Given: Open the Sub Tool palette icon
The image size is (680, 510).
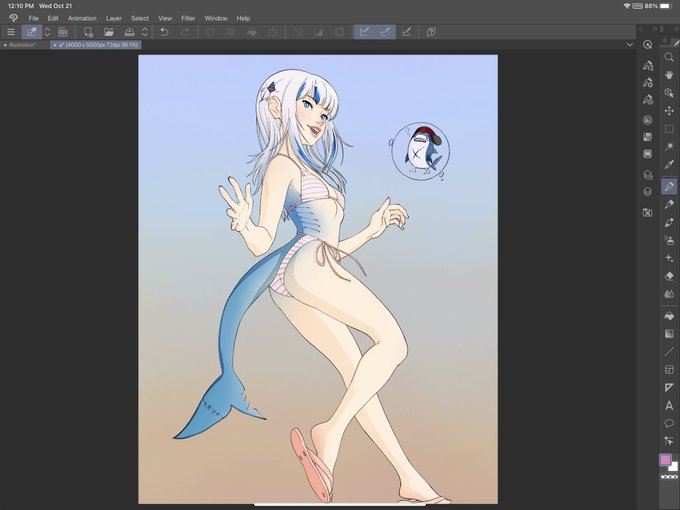Looking at the screenshot, I should pyautogui.click(x=648, y=65).
